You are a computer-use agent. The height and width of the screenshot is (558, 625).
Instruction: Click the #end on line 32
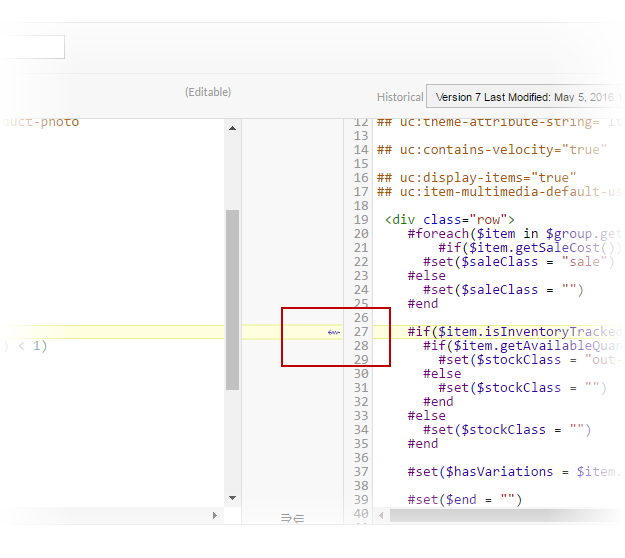click(x=438, y=402)
